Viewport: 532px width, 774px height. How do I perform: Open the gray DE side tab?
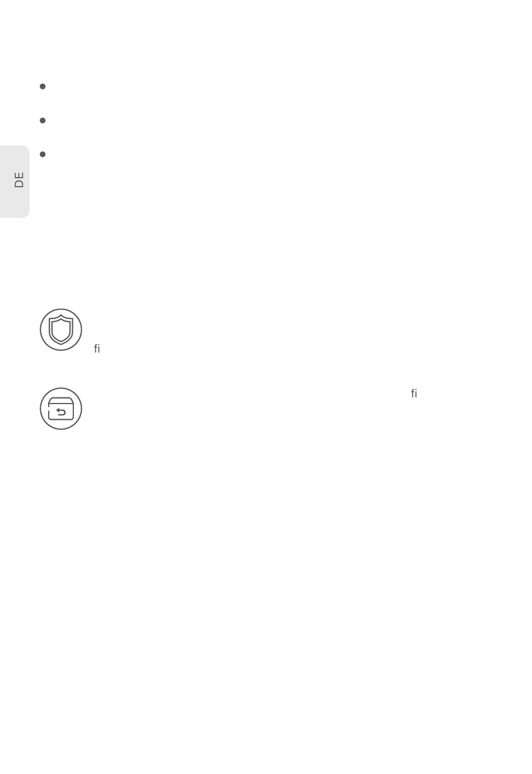pos(15,181)
